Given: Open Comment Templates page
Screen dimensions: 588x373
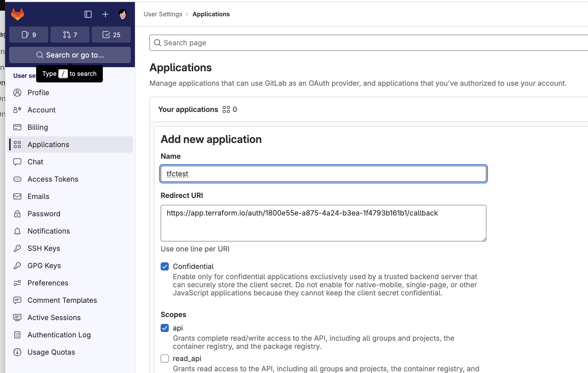Looking at the screenshot, I should [x=70, y=300].
